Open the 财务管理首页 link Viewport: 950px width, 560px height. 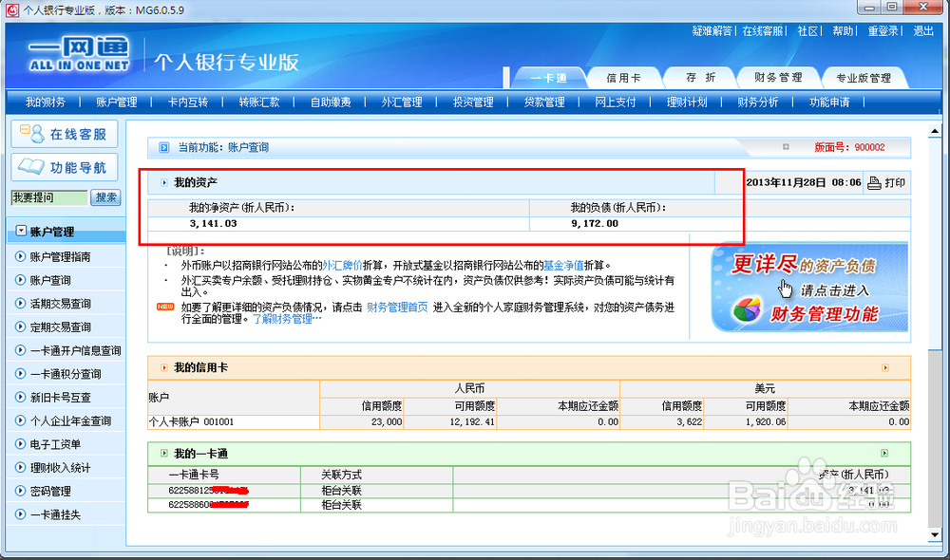pyautogui.click(x=397, y=307)
